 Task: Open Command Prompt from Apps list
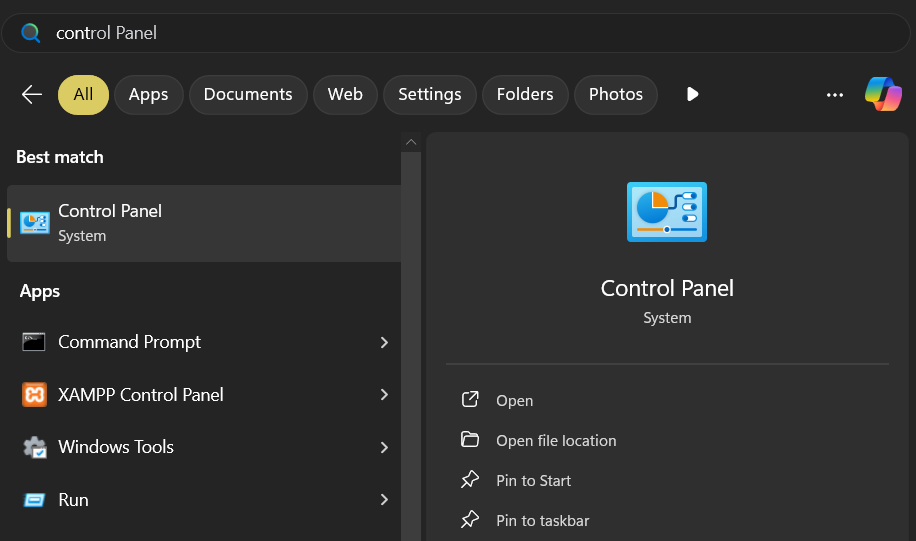[204, 342]
